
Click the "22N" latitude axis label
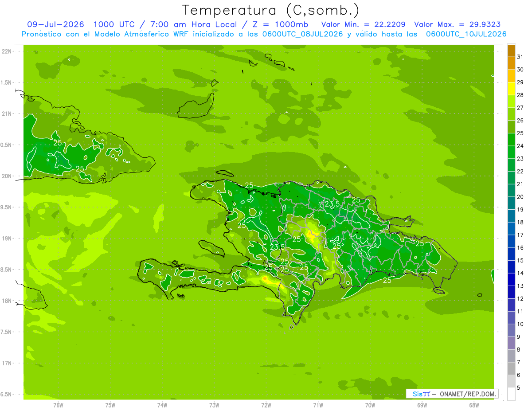point(6,51)
